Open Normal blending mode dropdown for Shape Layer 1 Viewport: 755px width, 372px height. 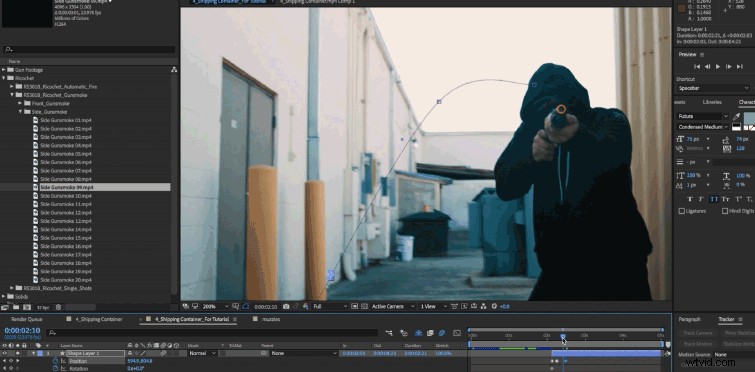(203, 353)
